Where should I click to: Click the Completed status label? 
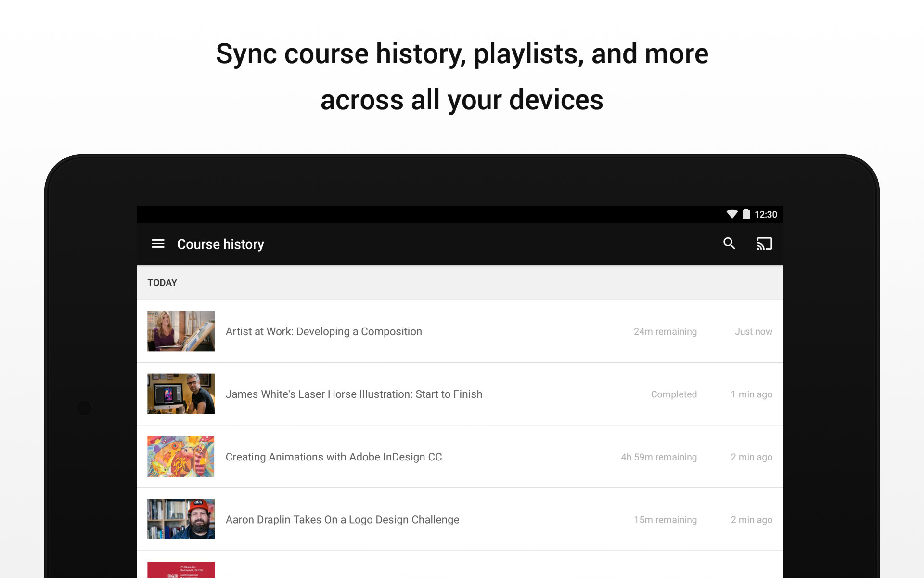pos(674,394)
